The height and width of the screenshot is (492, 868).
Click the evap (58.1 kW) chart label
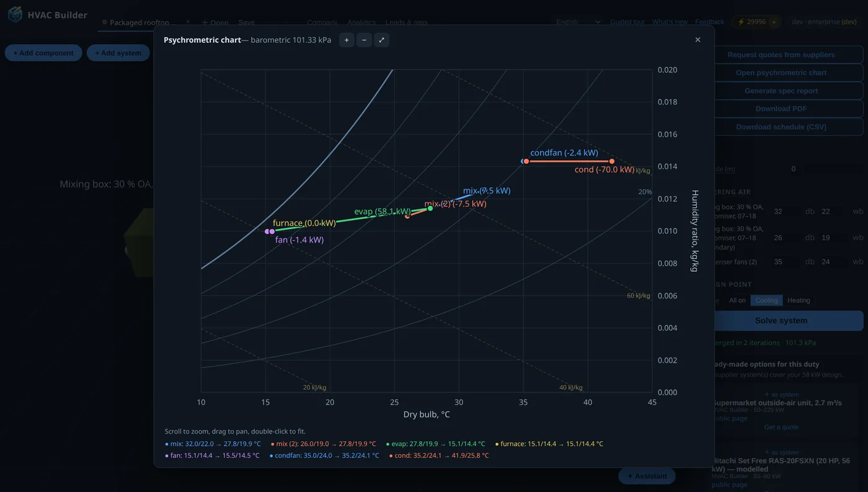(383, 212)
